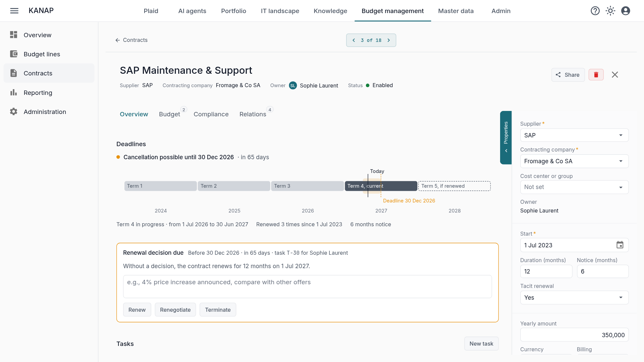
Task: Select Reporting in the left sidebar
Action: tap(49, 93)
